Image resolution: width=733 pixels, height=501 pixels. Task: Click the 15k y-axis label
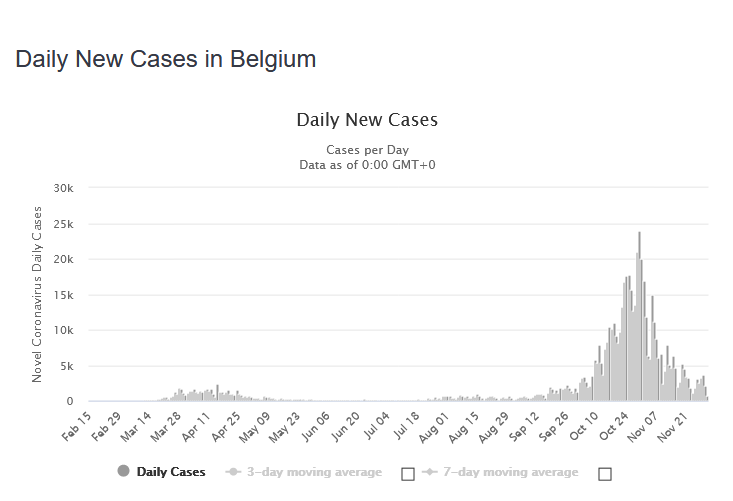[x=65, y=295]
